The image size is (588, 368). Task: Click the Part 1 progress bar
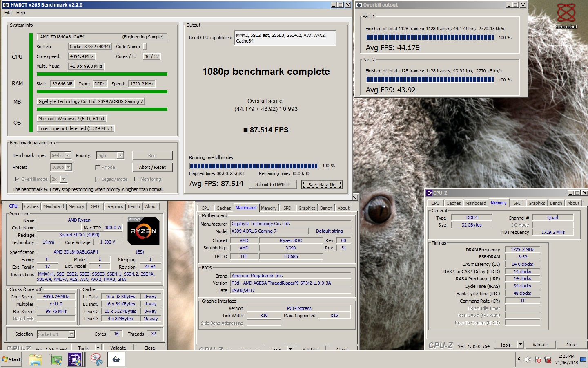tap(430, 37)
